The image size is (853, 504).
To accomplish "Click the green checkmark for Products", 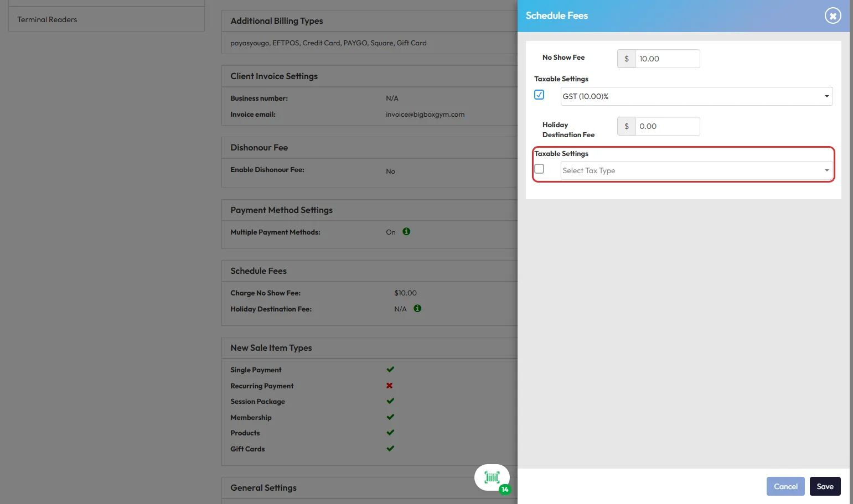I will 390,433.
